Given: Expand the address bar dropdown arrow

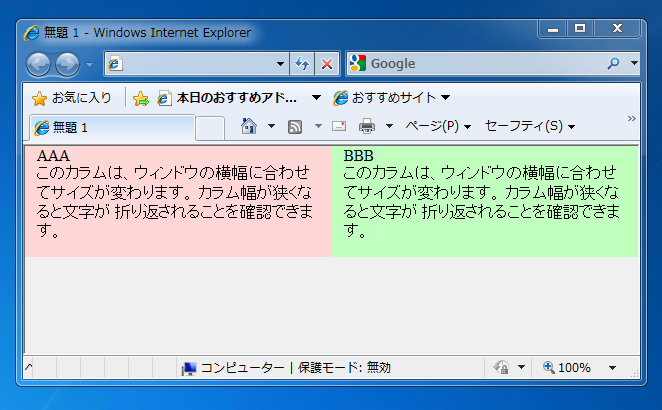Looking at the screenshot, I should point(280,64).
